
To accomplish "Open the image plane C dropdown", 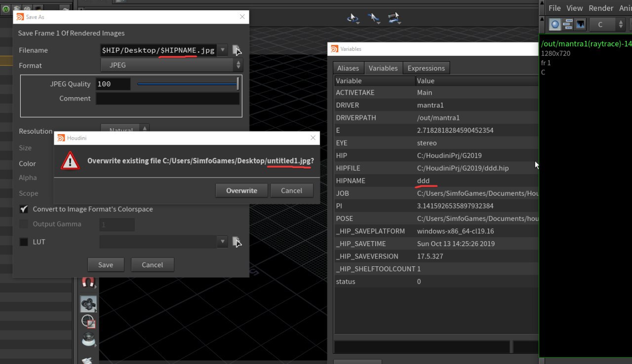I will pyautogui.click(x=607, y=24).
